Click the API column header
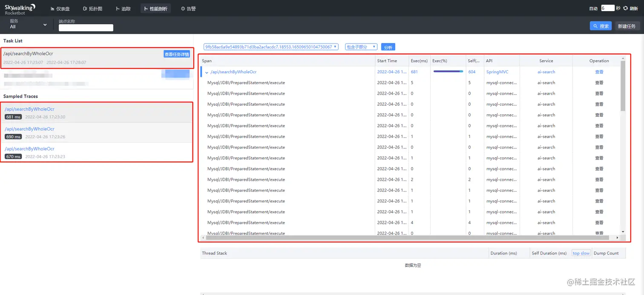 [502, 61]
